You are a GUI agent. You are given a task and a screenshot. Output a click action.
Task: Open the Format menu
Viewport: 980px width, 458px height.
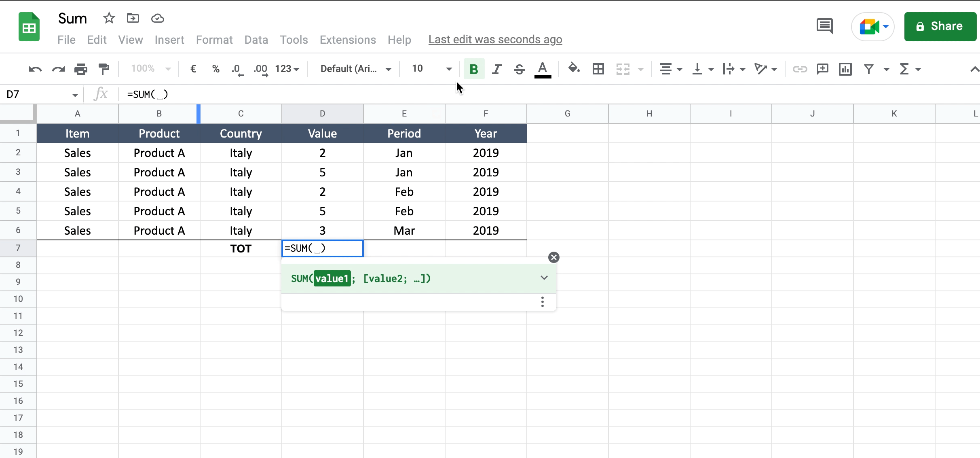click(214, 40)
